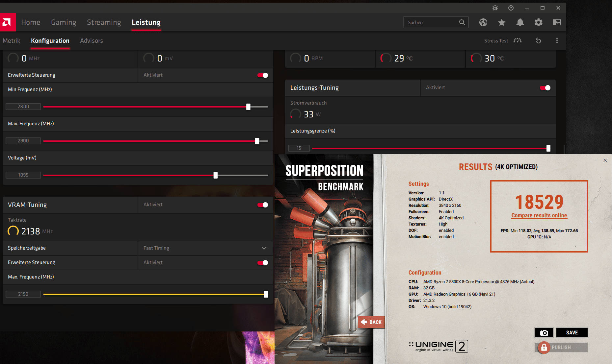Click the AMD logo icon
The height and width of the screenshot is (364, 612).
tap(7, 22)
